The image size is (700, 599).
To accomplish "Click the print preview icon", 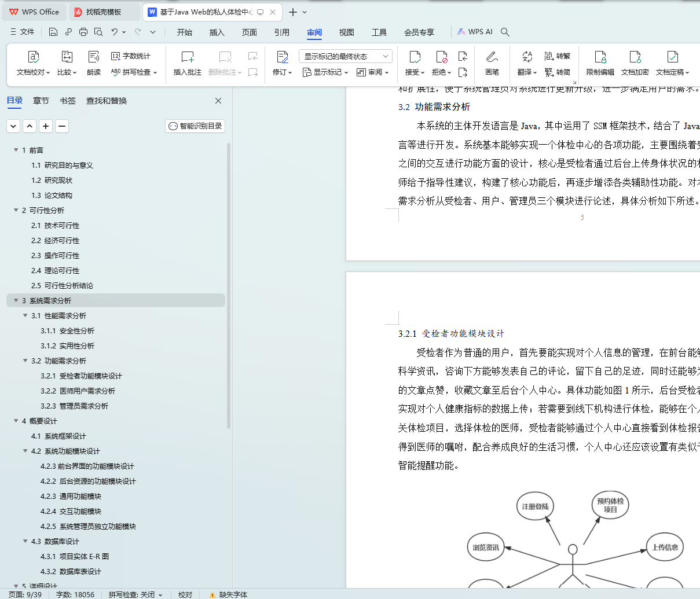I will 98,32.
